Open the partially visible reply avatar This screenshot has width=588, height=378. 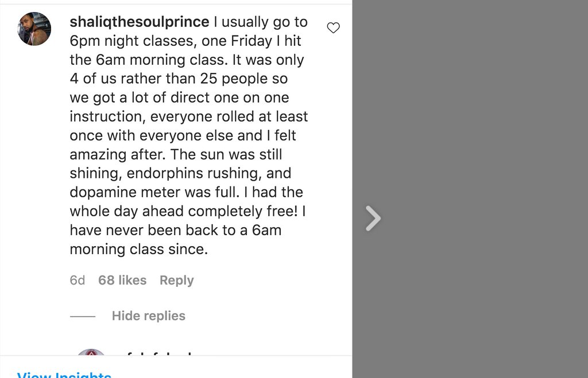(x=91, y=352)
